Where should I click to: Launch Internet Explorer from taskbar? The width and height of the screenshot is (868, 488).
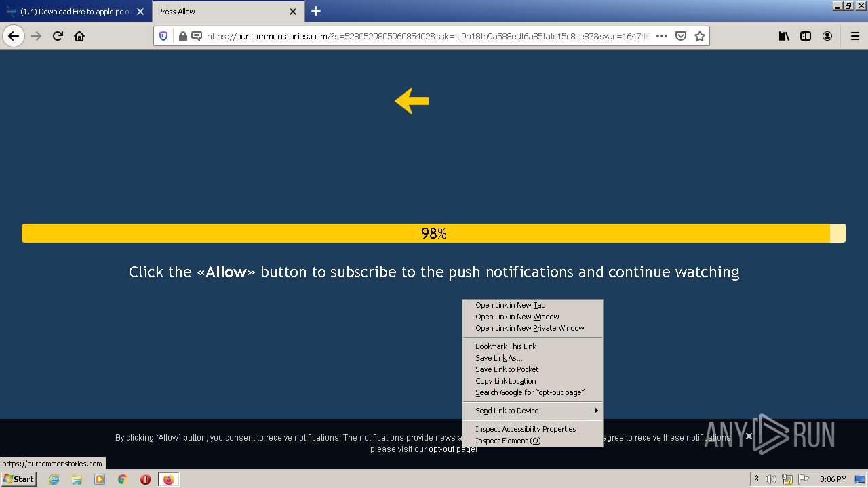click(54, 479)
